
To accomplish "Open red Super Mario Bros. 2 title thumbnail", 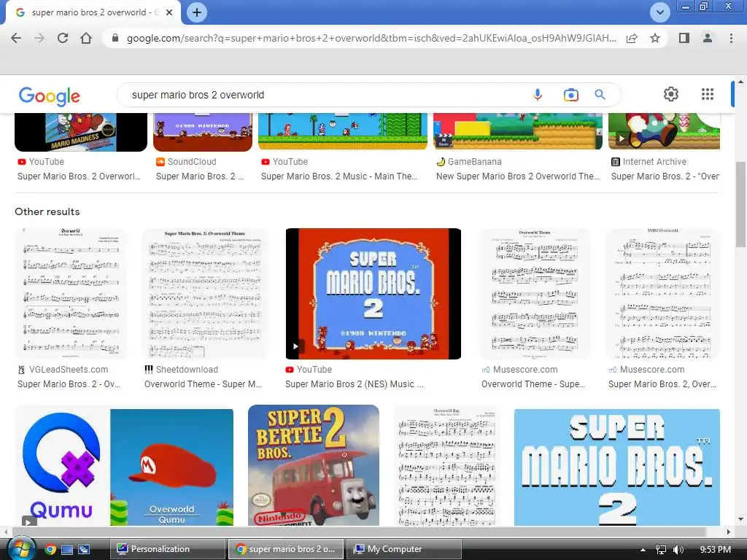I will coord(373,293).
